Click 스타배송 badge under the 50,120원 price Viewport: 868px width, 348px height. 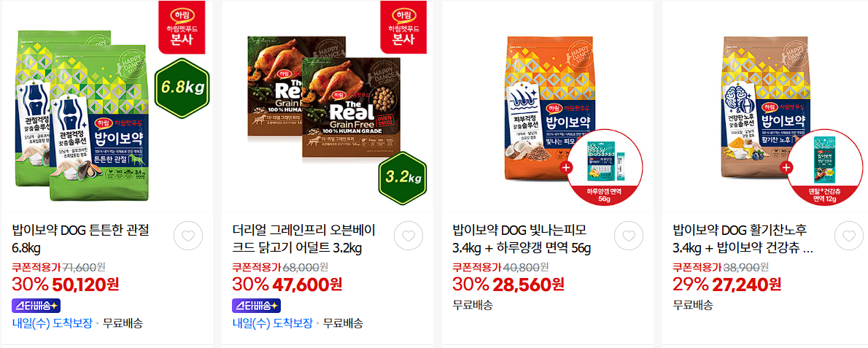(36, 305)
